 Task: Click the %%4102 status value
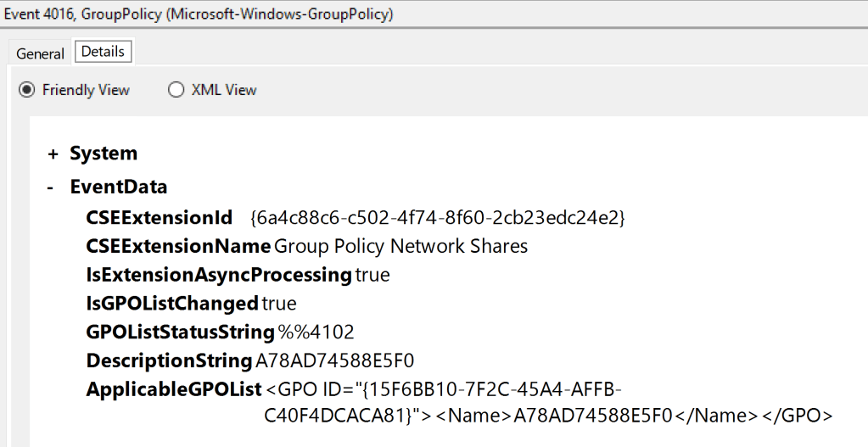[x=316, y=332]
